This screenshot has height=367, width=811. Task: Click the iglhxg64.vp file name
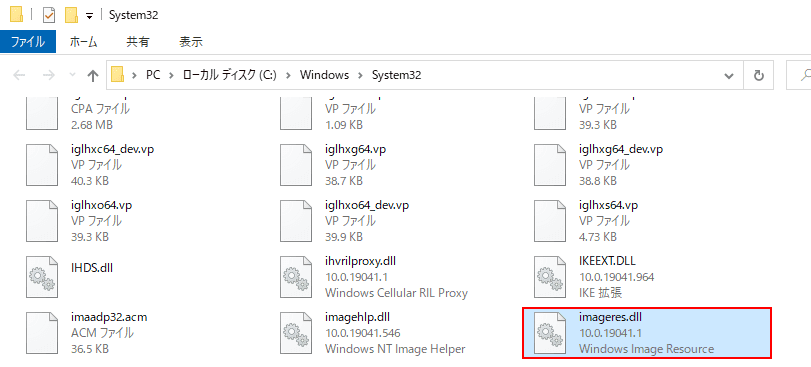356,149
